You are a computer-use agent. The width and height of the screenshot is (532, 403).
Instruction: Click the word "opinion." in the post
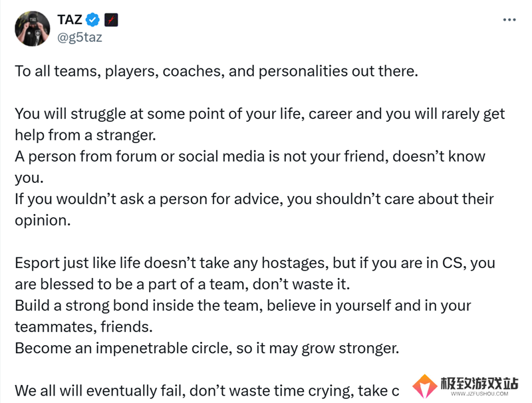[x=43, y=221]
